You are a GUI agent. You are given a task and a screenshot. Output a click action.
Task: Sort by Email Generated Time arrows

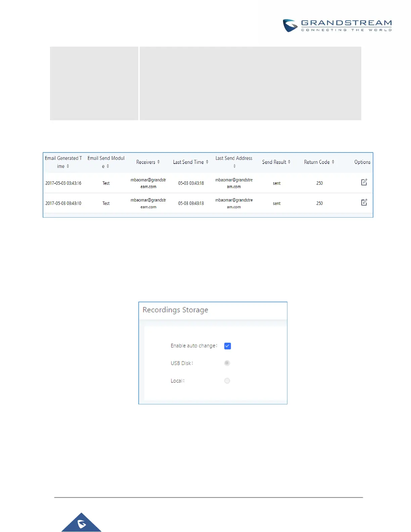(x=68, y=166)
